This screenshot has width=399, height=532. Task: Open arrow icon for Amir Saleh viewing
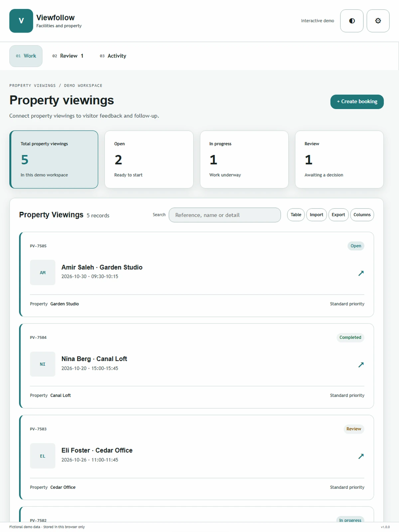(361, 273)
